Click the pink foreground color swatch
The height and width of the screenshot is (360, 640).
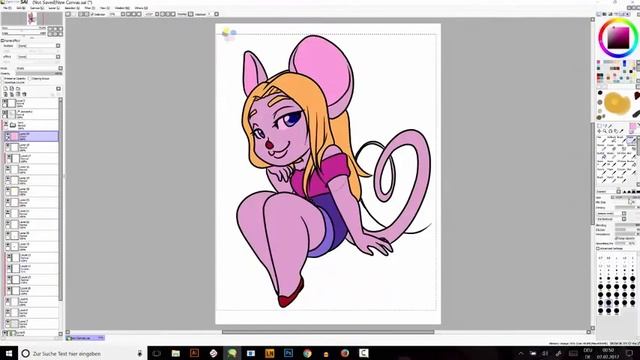633,126
